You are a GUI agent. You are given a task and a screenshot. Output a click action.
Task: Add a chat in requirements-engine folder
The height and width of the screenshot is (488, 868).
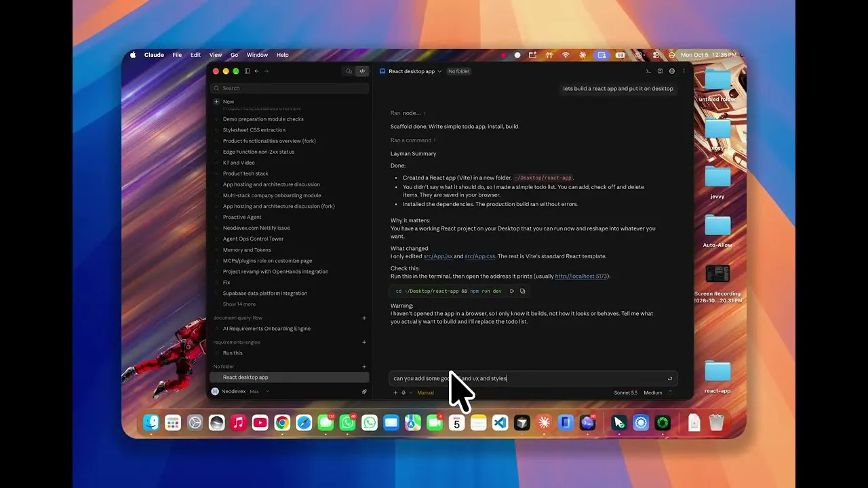(x=364, y=342)
